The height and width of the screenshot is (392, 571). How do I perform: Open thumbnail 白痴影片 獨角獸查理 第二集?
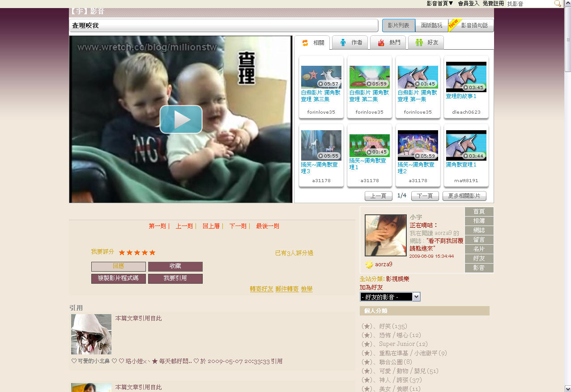pyautogui.click(x=370, y=77)
